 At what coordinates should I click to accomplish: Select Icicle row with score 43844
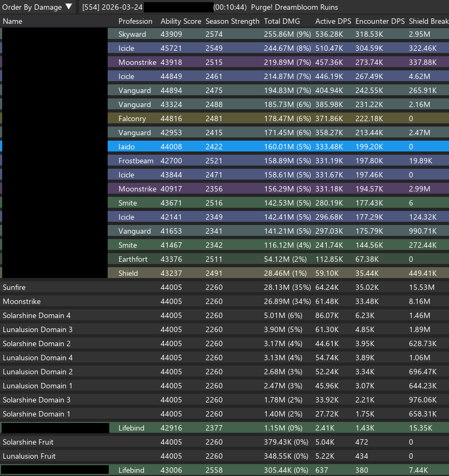(x=225, y=175)
